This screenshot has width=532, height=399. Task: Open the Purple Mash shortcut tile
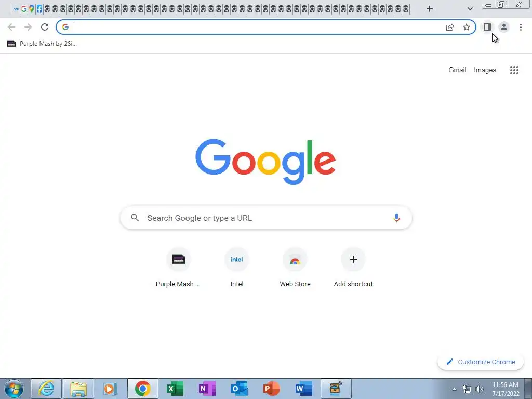179,268
